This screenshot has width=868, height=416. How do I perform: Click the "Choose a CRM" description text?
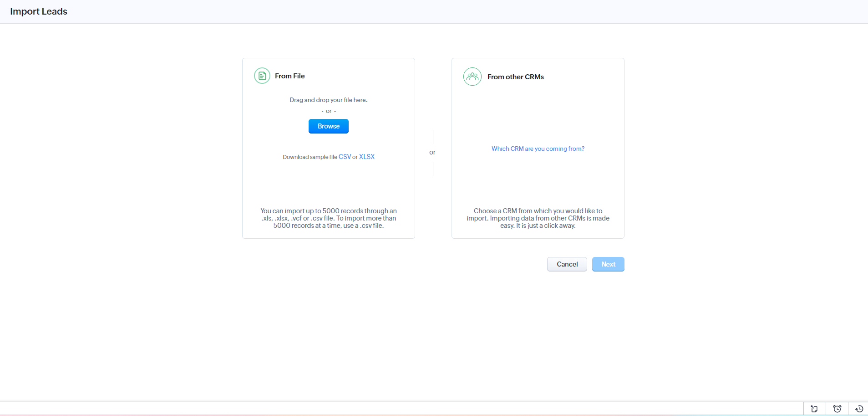(x=538, y=218)
